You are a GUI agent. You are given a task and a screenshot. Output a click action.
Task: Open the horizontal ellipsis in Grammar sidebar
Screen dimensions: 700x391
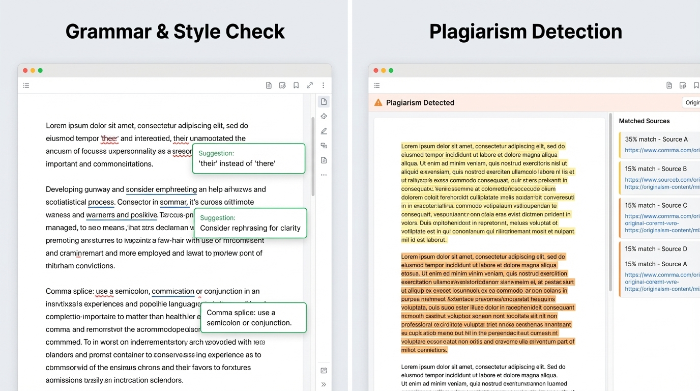click(x=324, y=175)
